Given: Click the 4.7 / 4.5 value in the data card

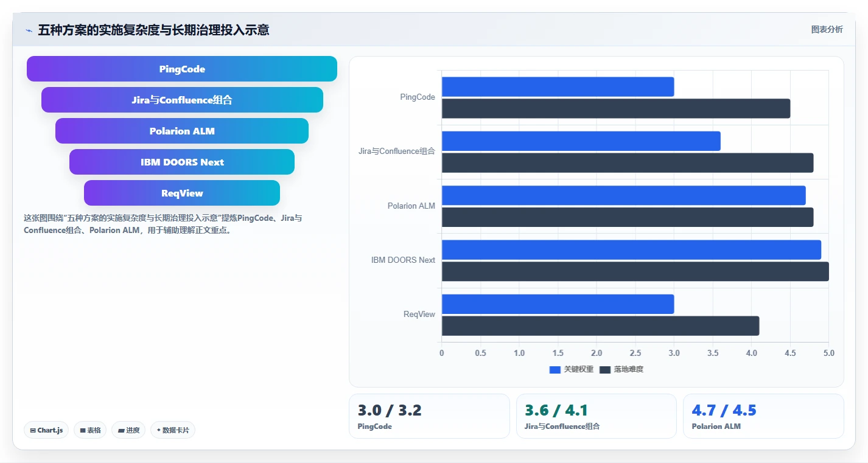Looking at the screenshot, I should (724, 411).
